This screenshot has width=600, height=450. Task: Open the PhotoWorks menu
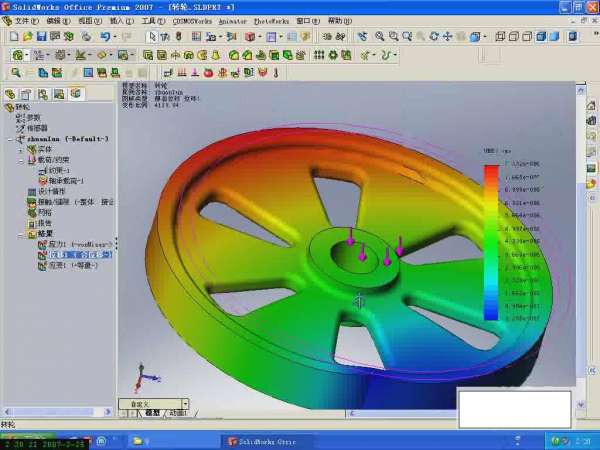[x=271, y=21]
